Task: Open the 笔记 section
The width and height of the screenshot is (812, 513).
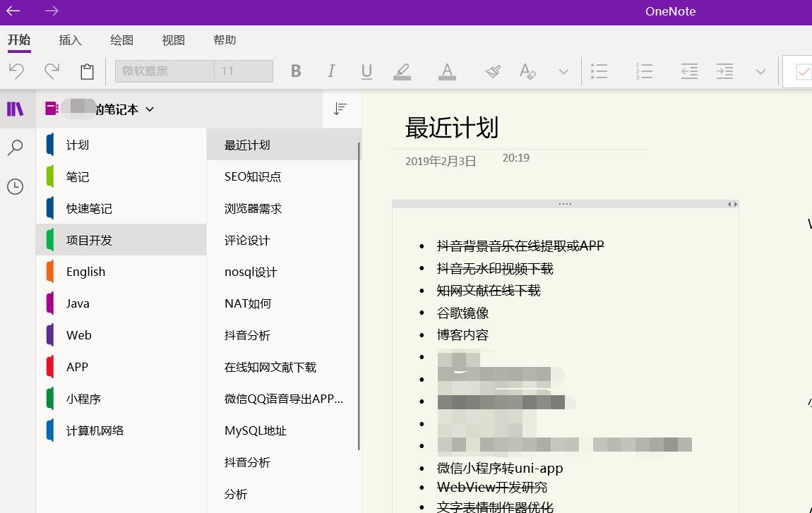Action: [x=121, y=176]
